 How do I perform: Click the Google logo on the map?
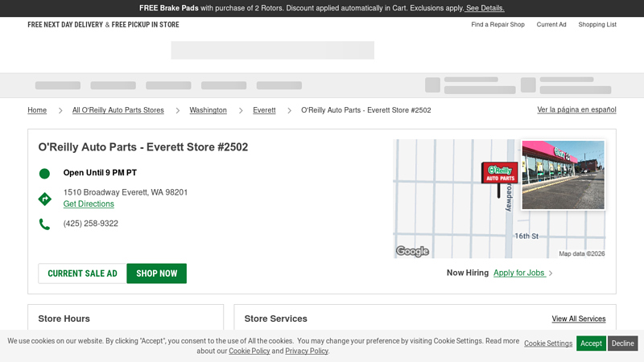(412, 252)
